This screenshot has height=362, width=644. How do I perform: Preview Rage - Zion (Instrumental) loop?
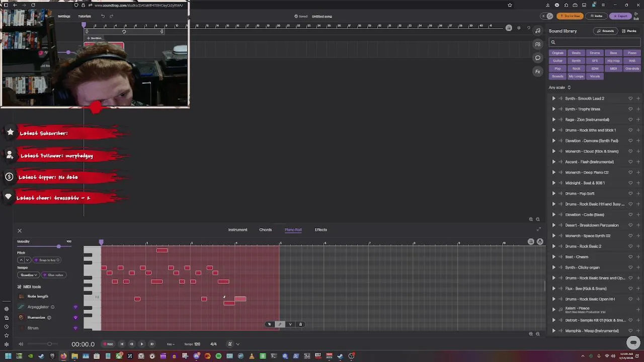point(554,120)
